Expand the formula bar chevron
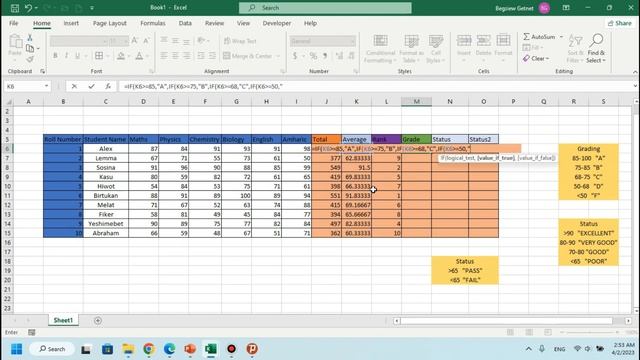 coord(635,86)
